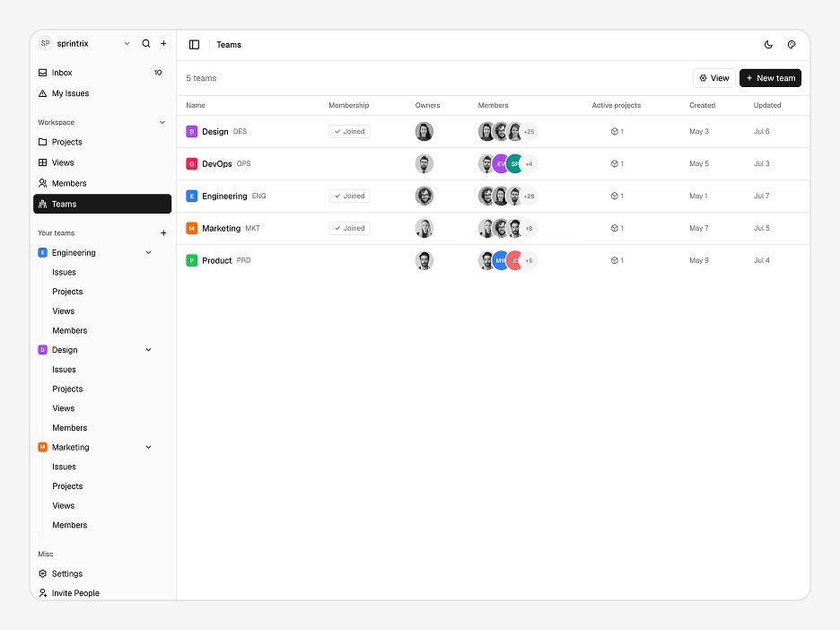Open workspace Projects in the sidebar

click(102, 142)
